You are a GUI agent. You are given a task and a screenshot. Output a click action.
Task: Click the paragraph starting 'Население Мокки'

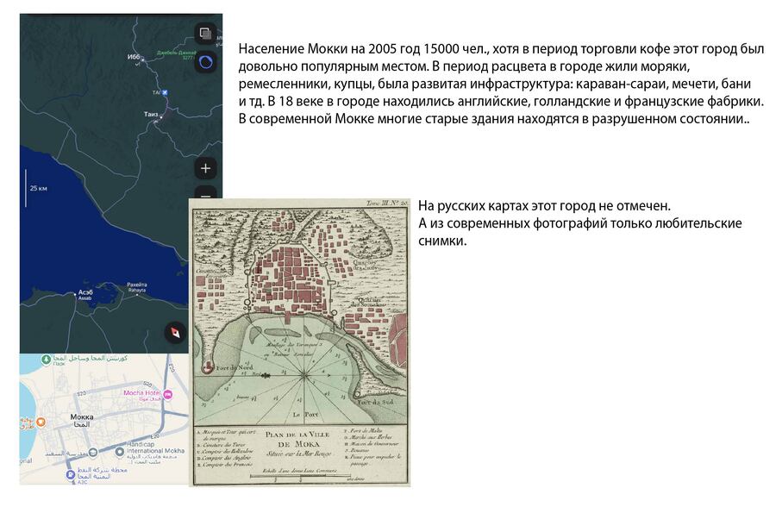501,84
